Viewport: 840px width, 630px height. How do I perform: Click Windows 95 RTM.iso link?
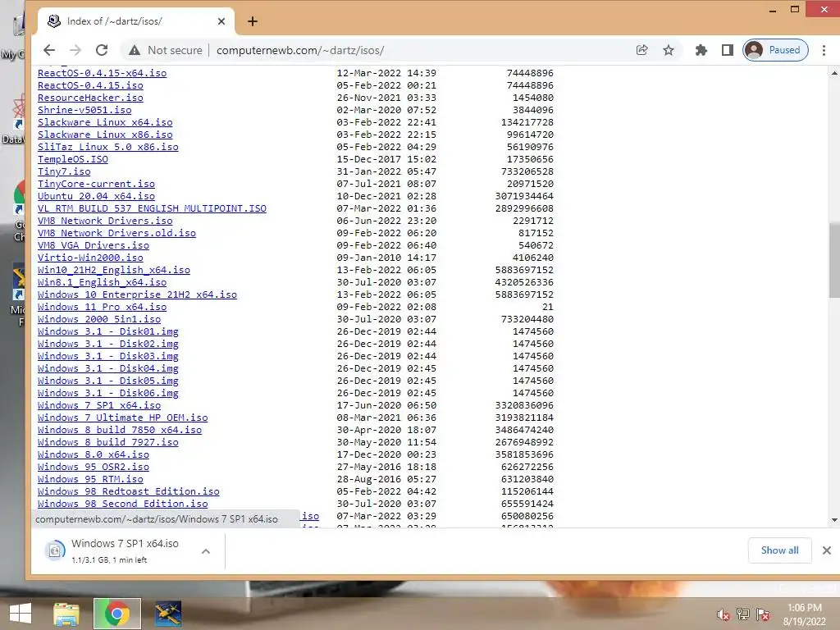coord(90,479)
